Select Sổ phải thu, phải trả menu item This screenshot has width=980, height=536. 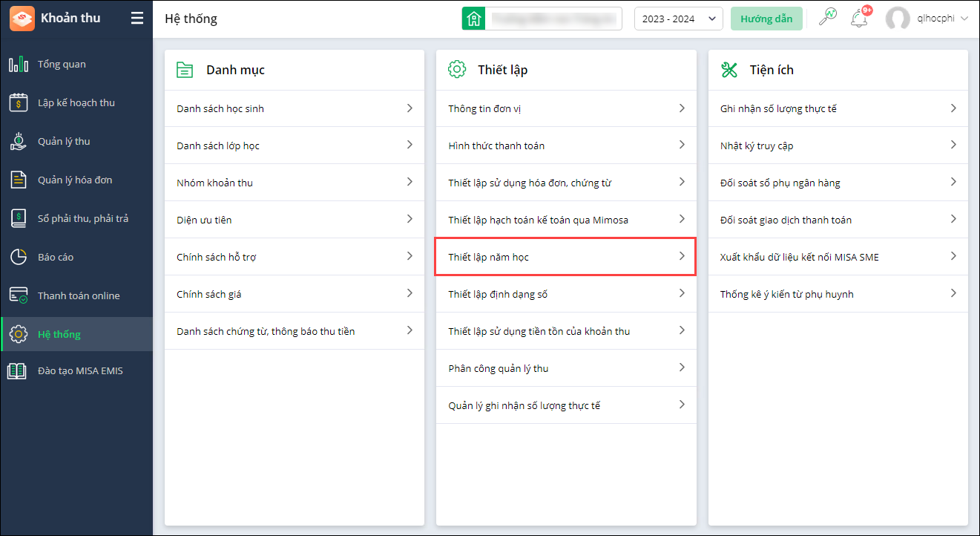(83, 219)
